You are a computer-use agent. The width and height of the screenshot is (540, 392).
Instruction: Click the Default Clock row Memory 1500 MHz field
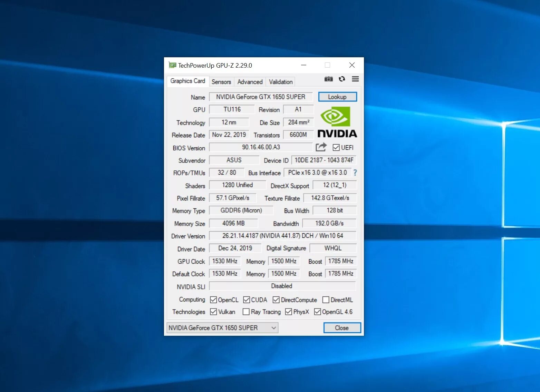284,274
